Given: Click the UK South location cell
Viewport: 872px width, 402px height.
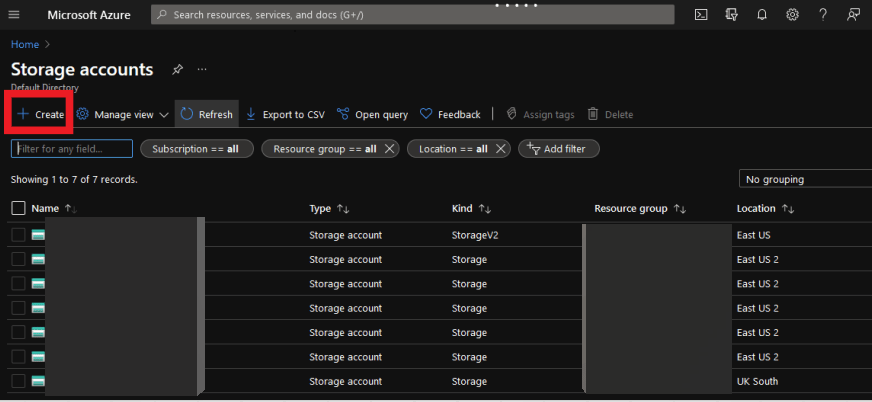Looking at the screenshot, I should [x=757, y=381].
